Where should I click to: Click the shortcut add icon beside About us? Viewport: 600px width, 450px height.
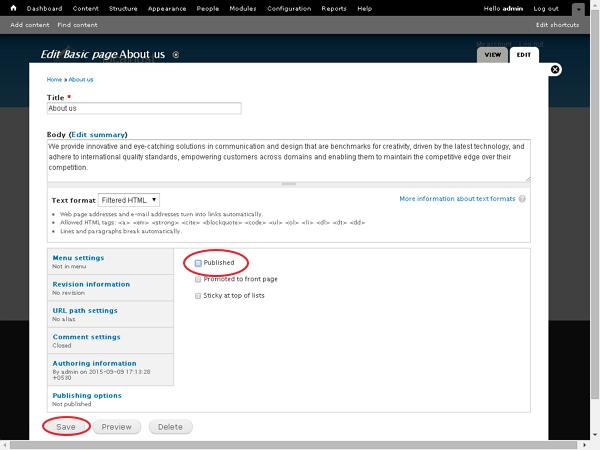[176, 55]
